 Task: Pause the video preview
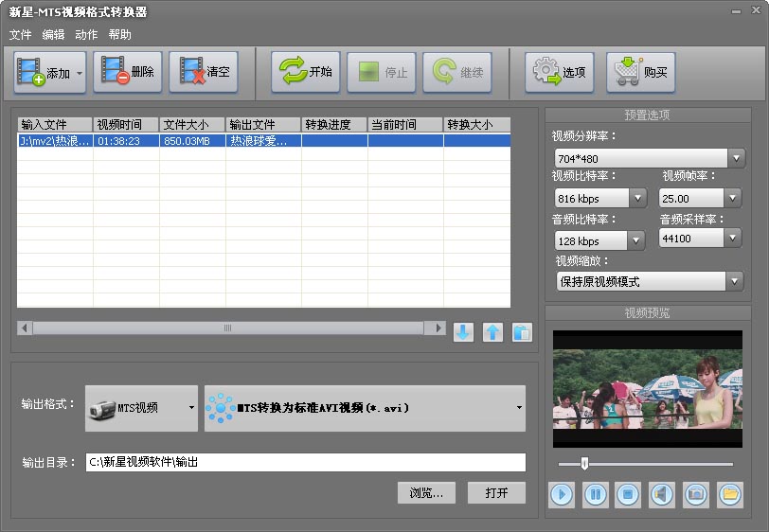pyautogui.click(x=596, y=494)
